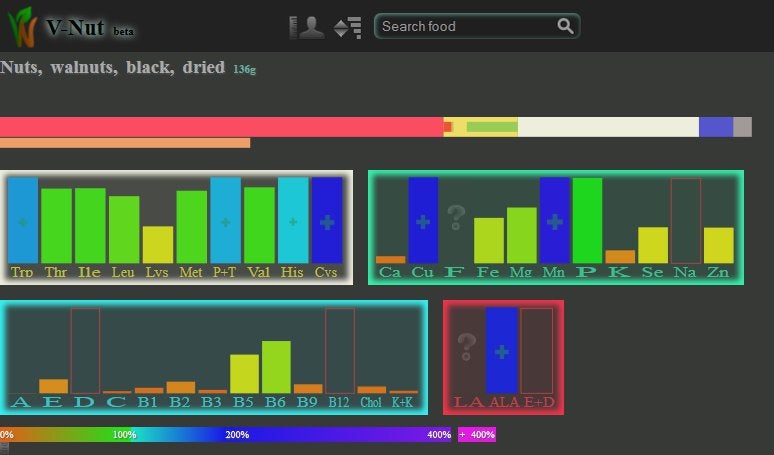Click the 0% to 400% color scale
Screen dimensions: 774x455
click(x=226, y=434)
